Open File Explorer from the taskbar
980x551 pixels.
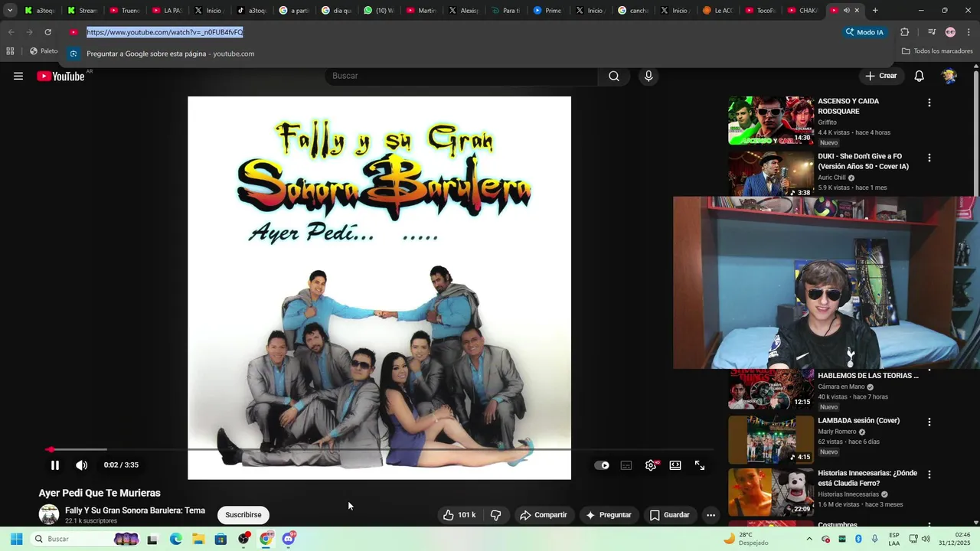click(198, 539)
